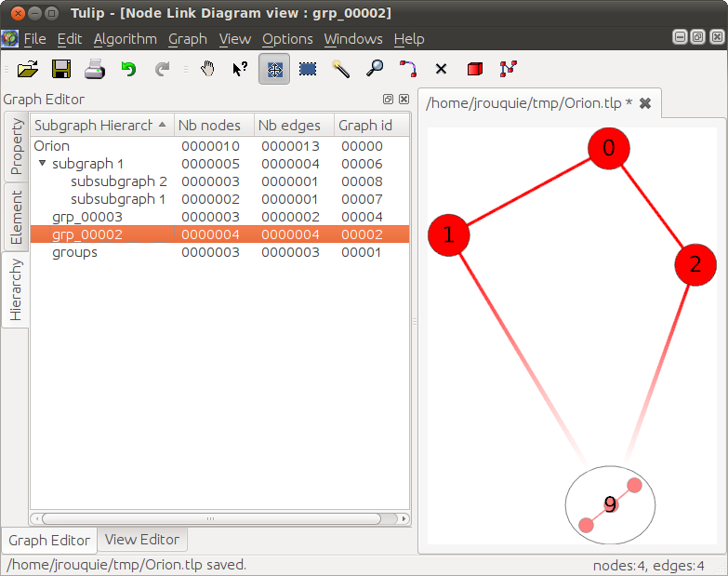Screen dimensions: 728x576
Task: Select the move/reshape selection tool
Action: pos(274,69)
